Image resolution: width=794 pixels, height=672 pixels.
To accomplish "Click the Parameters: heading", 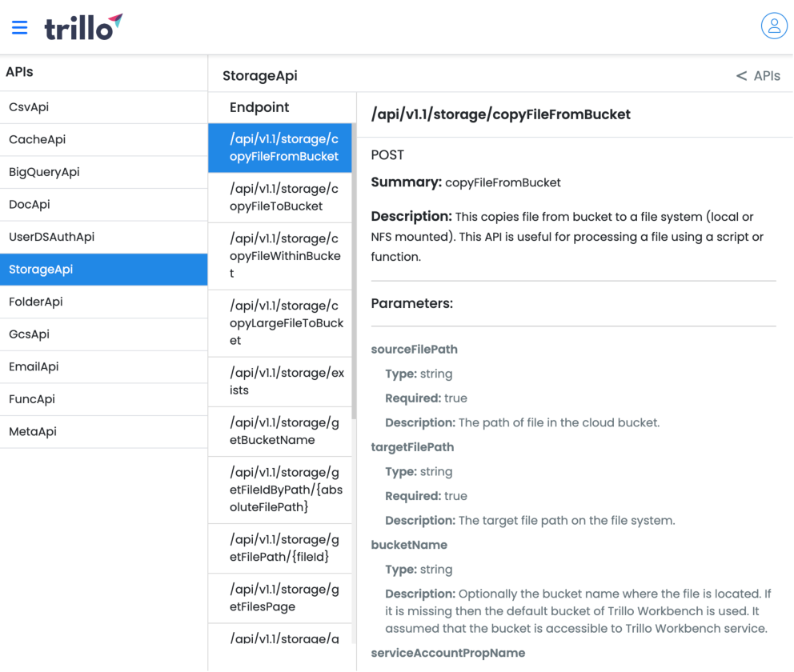I will pos(411,304).
